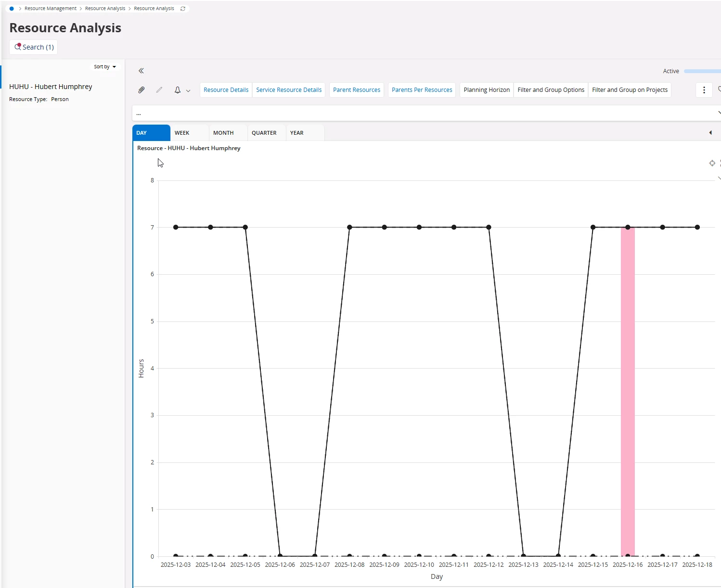Click the pink bar on 2025-12-16
This screenshot has width=721, height=588.
[x=628, y=391]
